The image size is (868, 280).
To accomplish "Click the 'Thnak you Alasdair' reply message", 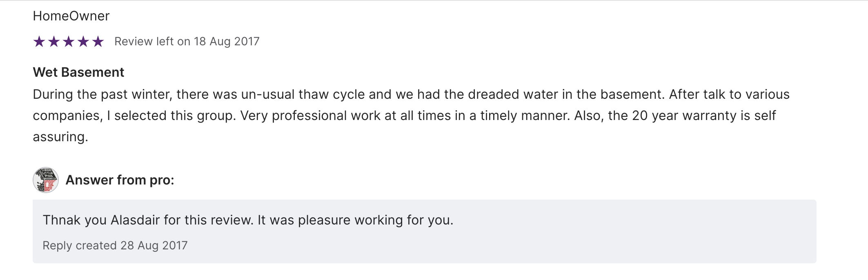I will (x=248, y=220).
